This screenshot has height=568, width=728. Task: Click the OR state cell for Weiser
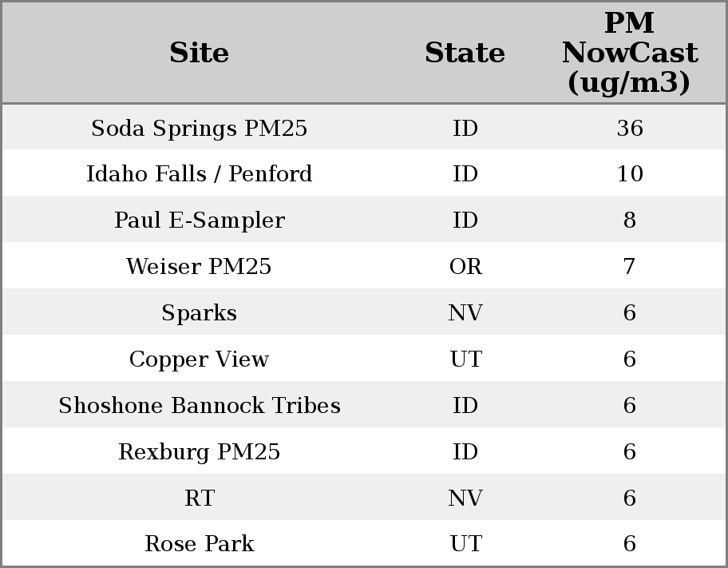click(465, 267)
